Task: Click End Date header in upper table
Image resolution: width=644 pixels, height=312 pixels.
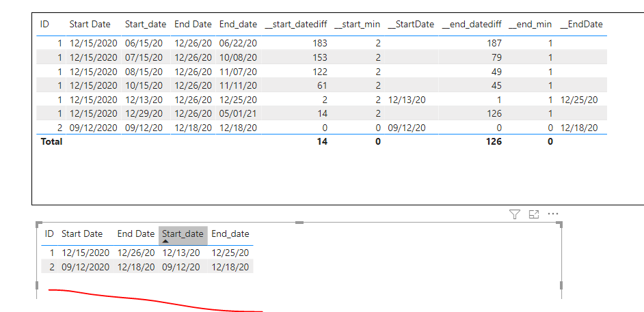Action: click(193, 24)
